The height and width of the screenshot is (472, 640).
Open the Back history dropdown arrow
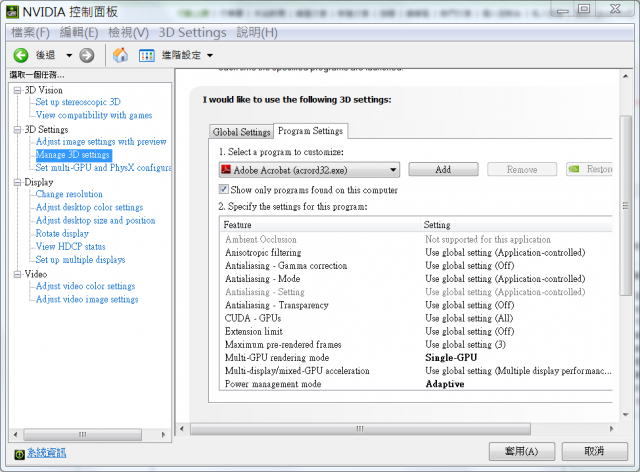[x=69, y=56]
